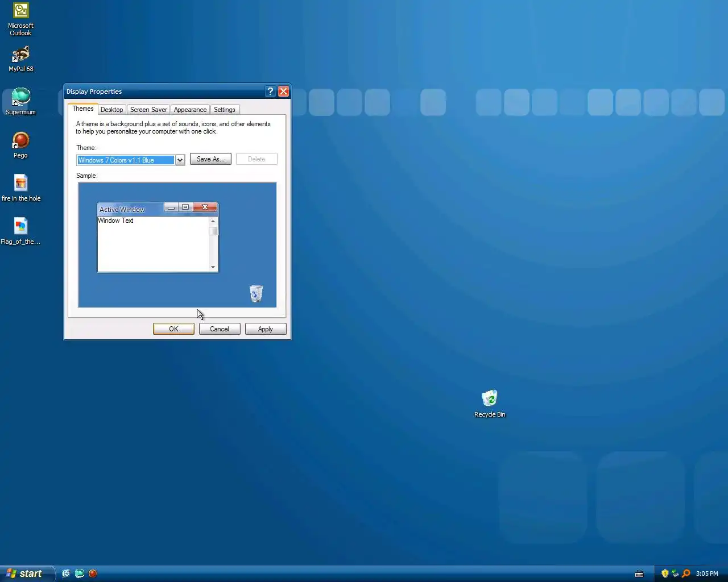Click the Start button on the taskbar
The image size is (728, 582).
click(27, 573)
